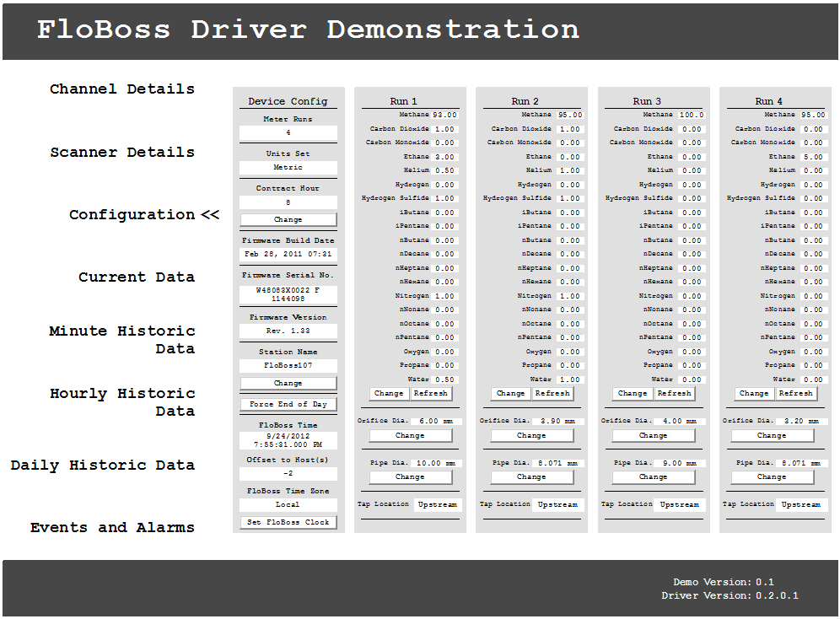Refresh Run 2 gas composition
Viewport: 840px width, 619px height.
point(552,394)
